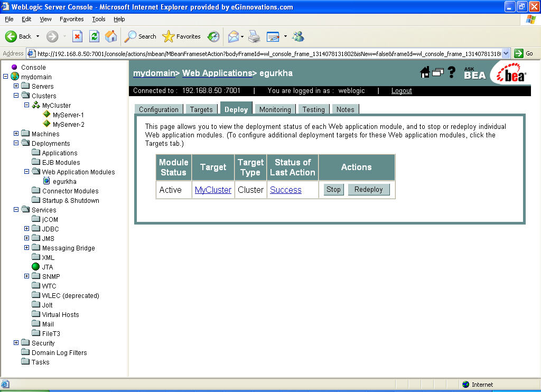541x392 pixels.
Task: Click the browser Home icon
Action: 111,36
